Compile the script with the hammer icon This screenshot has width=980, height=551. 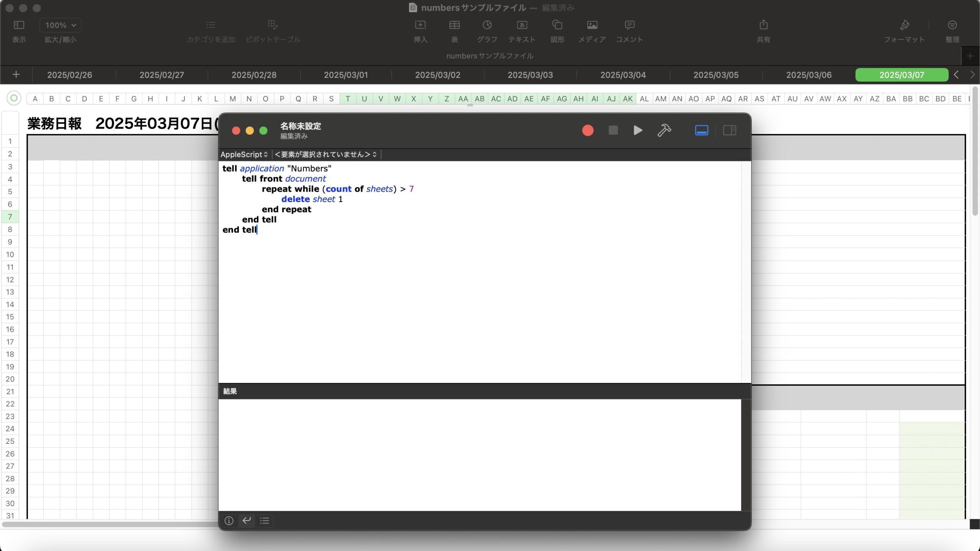click(x=664, y=130)
